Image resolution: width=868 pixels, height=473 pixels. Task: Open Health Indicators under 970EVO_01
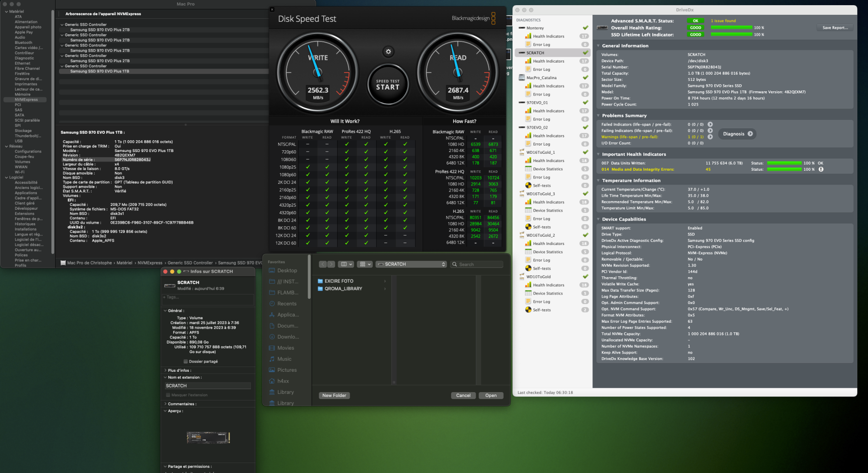click(548, 111)
